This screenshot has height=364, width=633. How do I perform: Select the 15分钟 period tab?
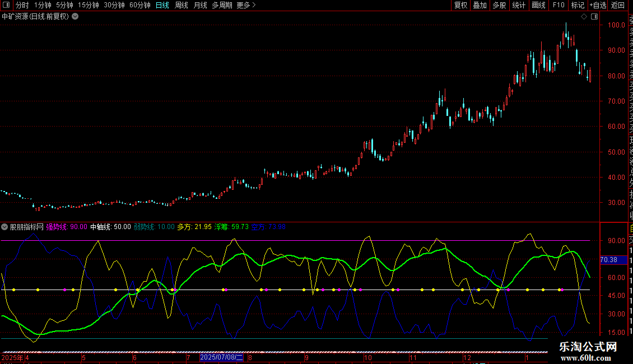pos(89,5)
